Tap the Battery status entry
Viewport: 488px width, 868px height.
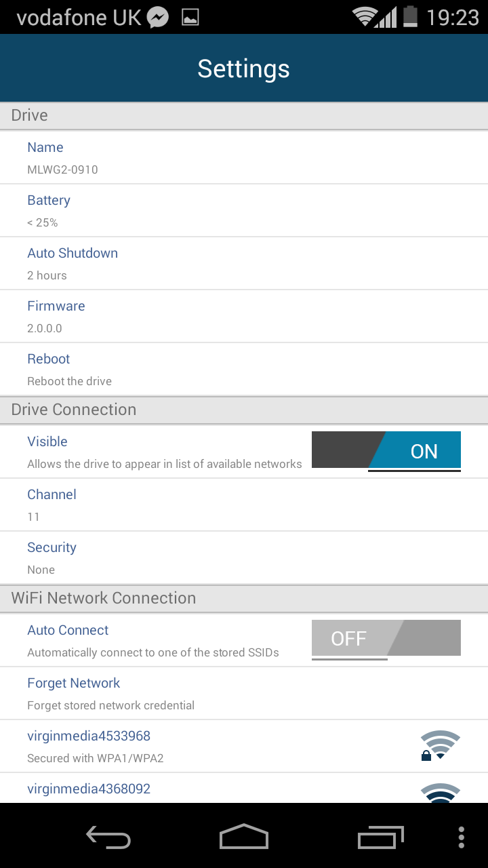point(49,210)
